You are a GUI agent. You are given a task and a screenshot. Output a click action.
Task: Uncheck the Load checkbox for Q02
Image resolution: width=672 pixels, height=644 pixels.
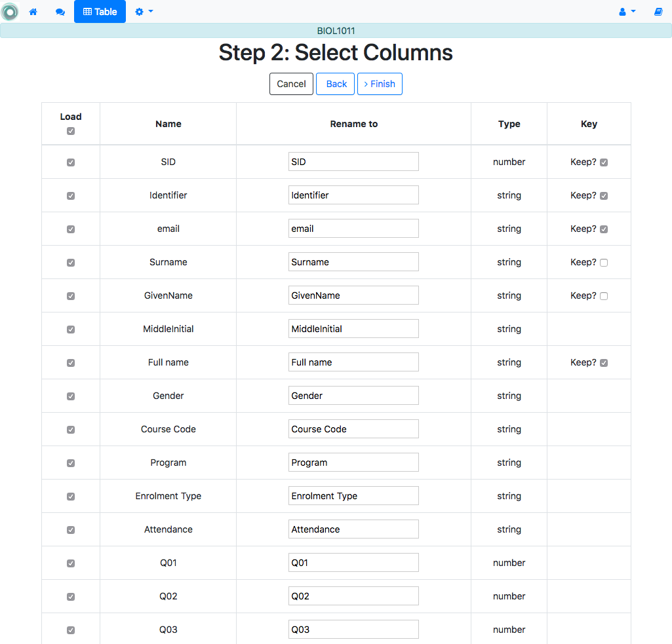pyautogui.click(x=71, y=596)
